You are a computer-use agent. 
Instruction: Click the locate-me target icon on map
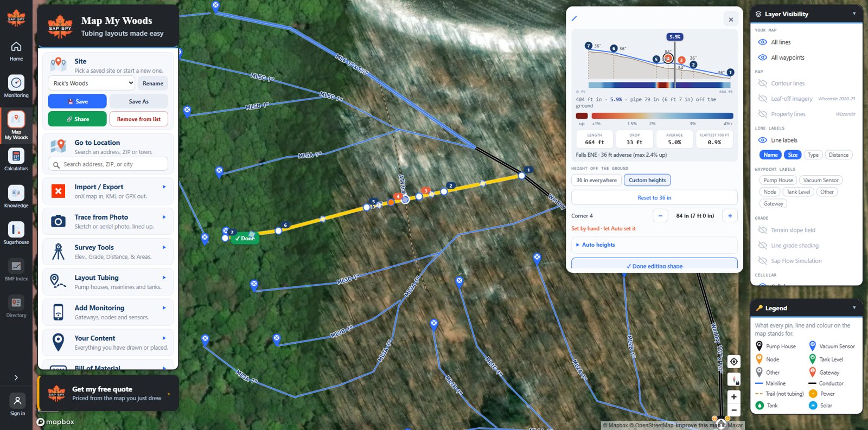(734, 362)
